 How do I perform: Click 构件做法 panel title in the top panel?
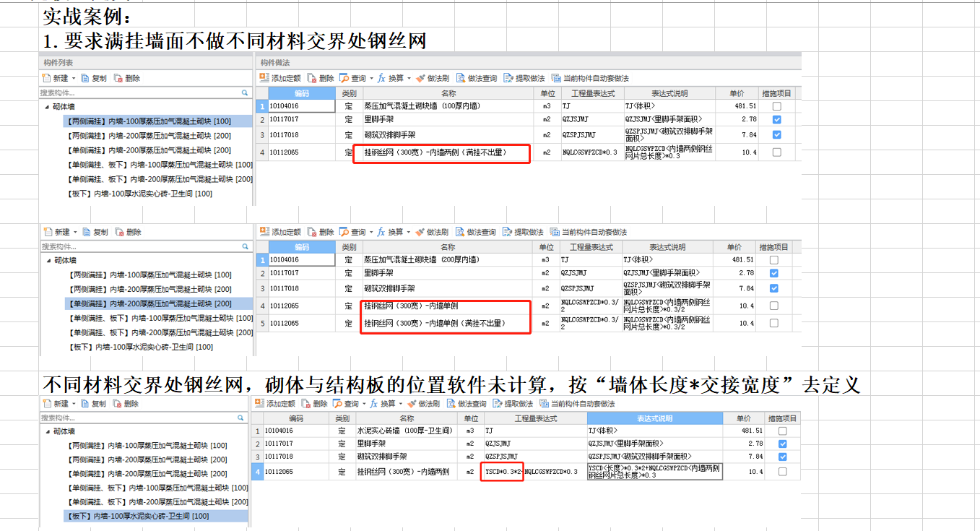click(274, 63)
